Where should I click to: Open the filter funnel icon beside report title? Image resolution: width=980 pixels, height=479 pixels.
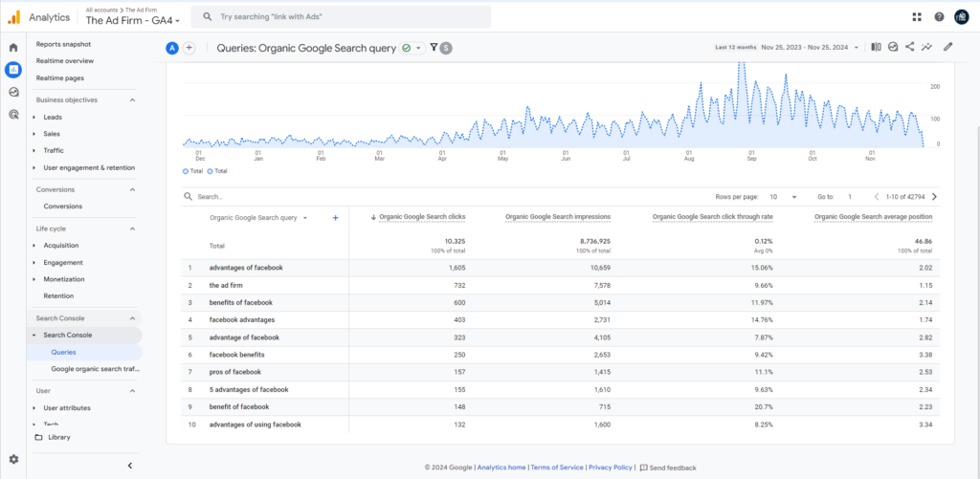pyautogui.click(x=434, y=48)
